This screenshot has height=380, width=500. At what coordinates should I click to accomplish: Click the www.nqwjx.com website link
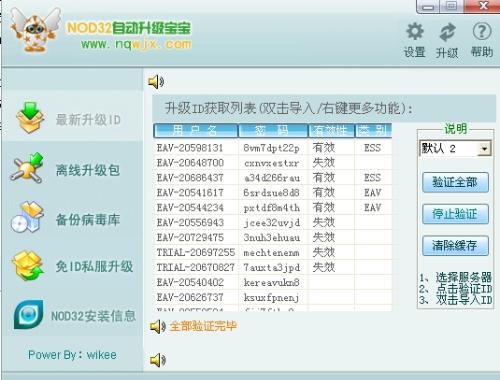136,44
